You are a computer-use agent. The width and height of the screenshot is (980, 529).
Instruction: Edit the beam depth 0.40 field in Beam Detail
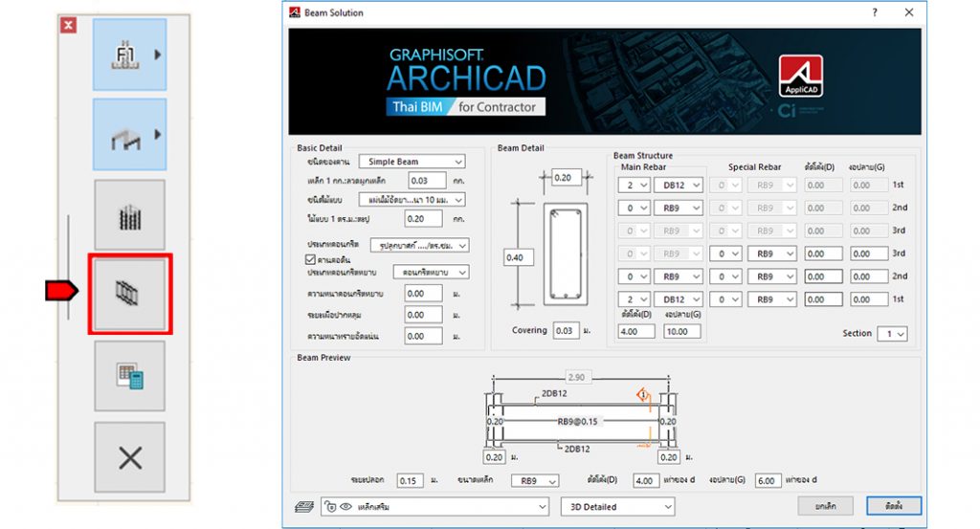519,257
